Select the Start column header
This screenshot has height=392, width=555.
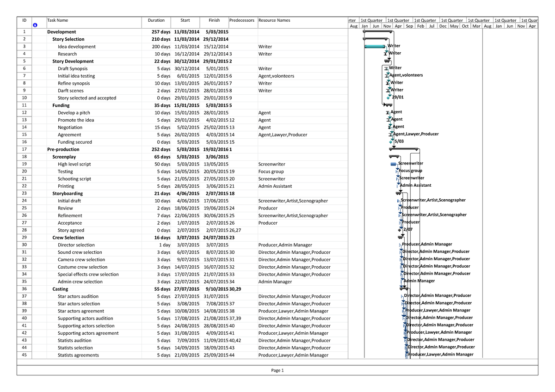tap(185, 20)
